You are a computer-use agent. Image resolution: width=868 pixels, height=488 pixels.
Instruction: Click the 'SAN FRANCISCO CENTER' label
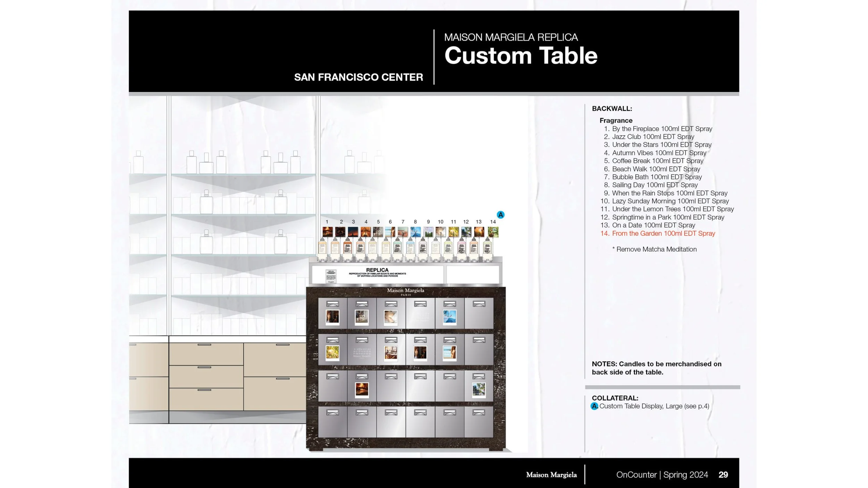click(358, 77)
